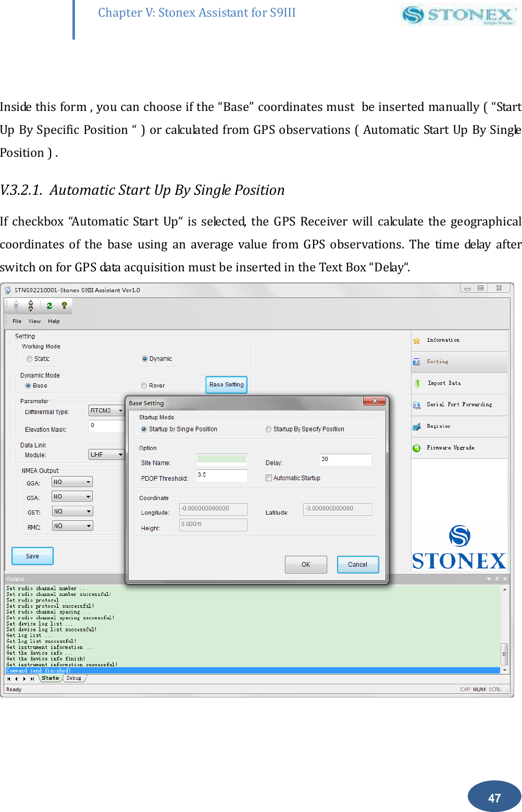
Task: Click the refresh toolbar icon
Action: 48,306
